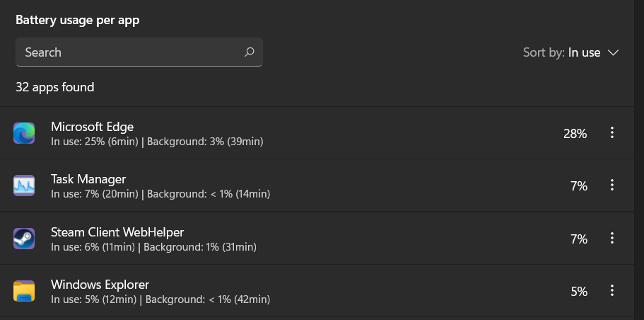Click the magnifier icon in Search box
This screenshot has height=320, width=644.
[x=249, y=52]
